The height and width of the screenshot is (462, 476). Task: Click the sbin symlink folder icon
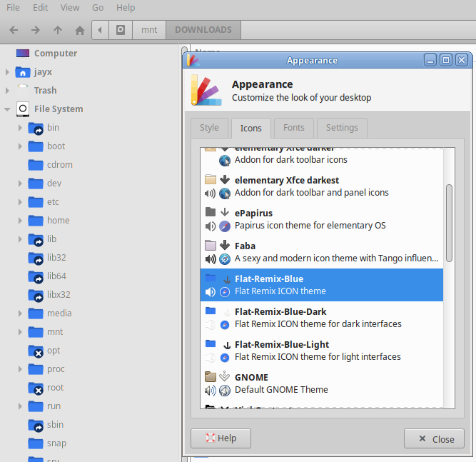pyautogui.click(x=36, y=426)
